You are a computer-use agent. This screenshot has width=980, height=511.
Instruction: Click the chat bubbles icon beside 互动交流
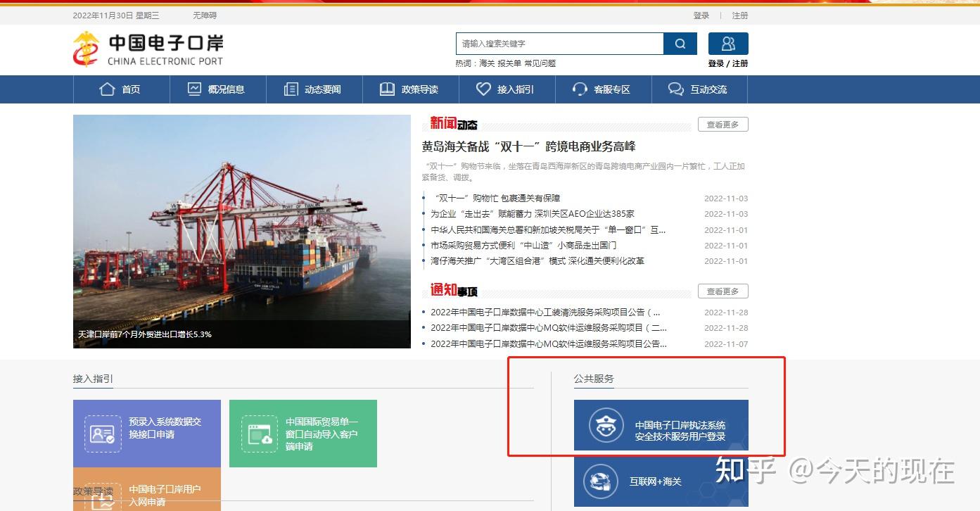(x=675, y=89)
